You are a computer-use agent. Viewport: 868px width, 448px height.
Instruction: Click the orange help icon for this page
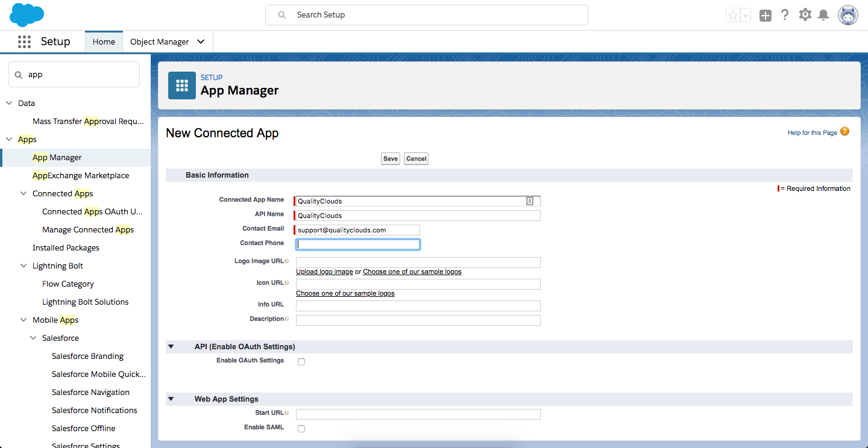click(x=844, y=131)
